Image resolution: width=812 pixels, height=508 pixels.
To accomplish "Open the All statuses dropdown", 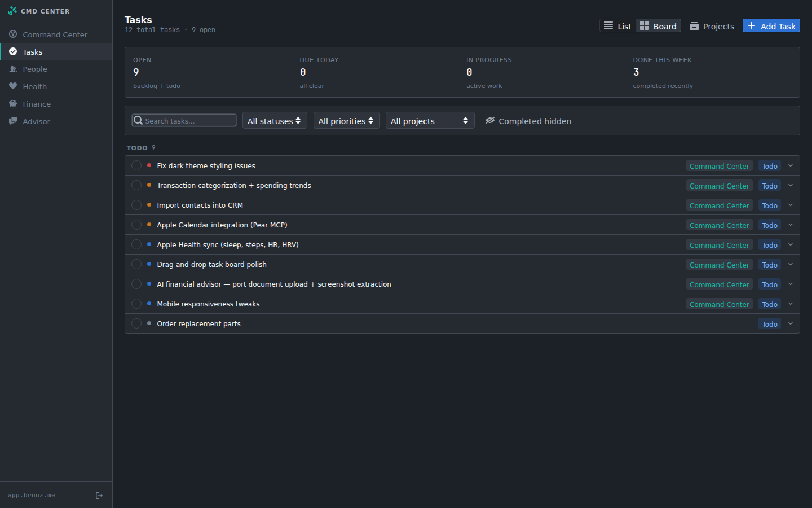I will click(x=275, y=121).
